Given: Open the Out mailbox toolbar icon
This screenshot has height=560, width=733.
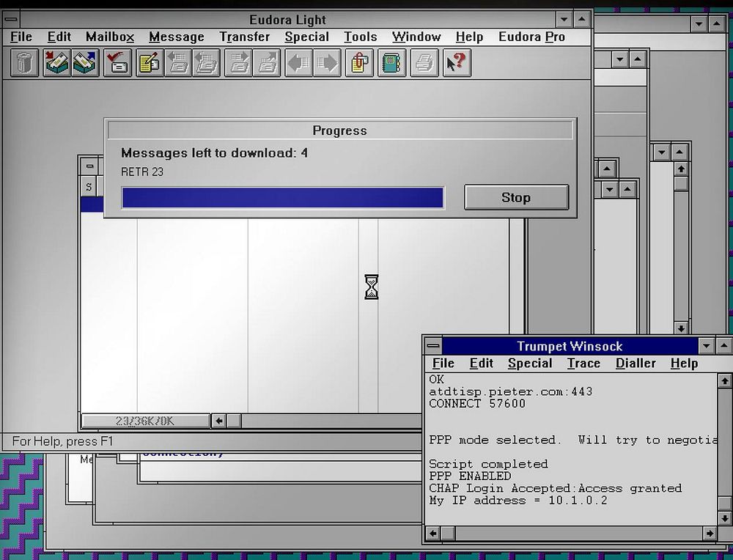Looking at the screenshot, I should [85, 62].
